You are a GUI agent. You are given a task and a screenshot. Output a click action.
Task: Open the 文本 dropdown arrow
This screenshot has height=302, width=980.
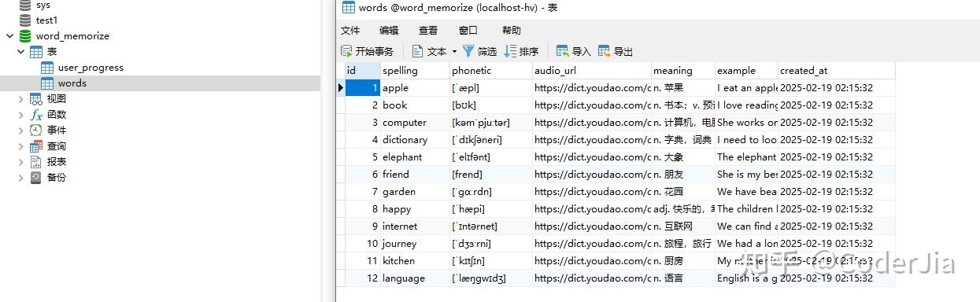click(454, 52)
